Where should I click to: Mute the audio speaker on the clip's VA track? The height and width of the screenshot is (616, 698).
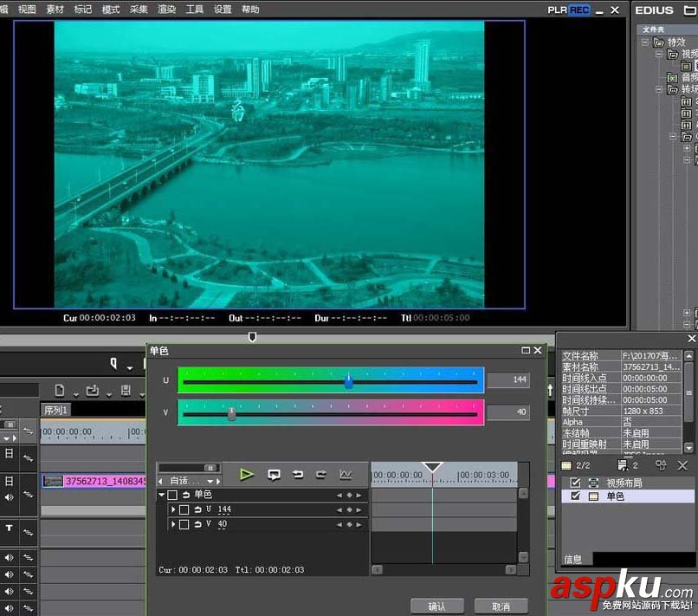coord(10,497)
